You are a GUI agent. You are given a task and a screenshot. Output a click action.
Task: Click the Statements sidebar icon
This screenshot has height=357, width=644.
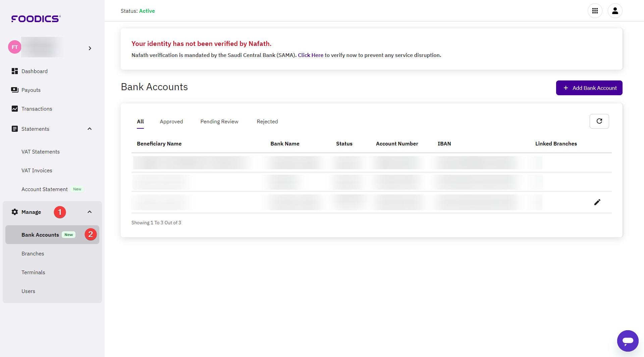tap(14, 129)
